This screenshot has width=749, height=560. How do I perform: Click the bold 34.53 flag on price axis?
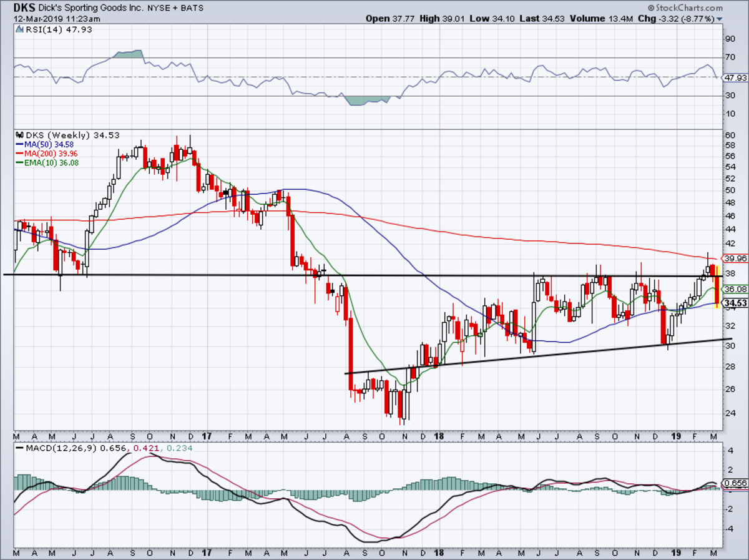tap(734, 303)
